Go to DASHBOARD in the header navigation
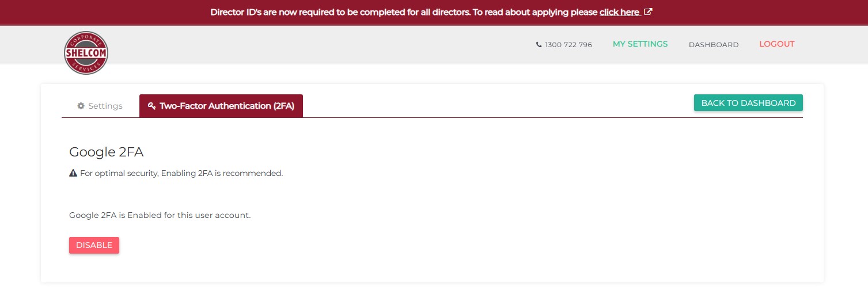 (x=714, y=45)
